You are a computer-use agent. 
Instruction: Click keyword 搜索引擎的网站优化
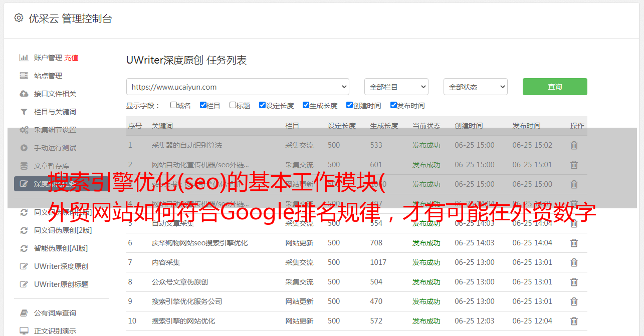tap(183, 321)
